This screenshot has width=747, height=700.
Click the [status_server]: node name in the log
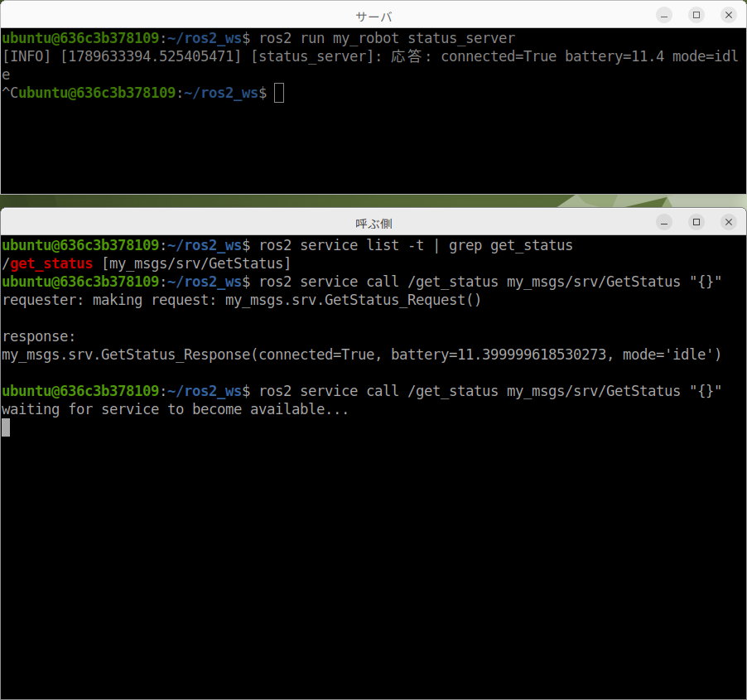pyautogui.click(x=316, y=56)
